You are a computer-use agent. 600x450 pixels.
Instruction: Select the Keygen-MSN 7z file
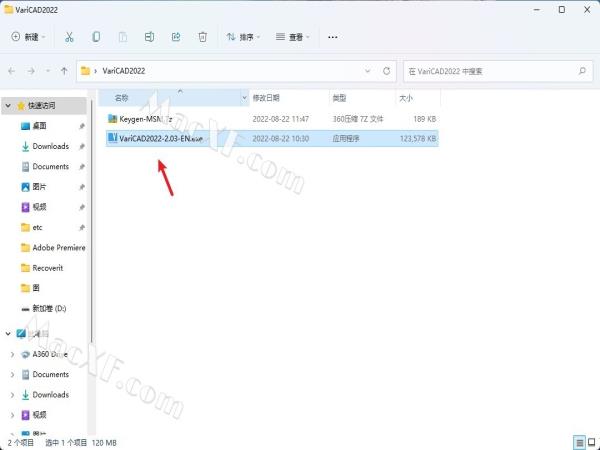pyautogui.click(x=272, y=119)
